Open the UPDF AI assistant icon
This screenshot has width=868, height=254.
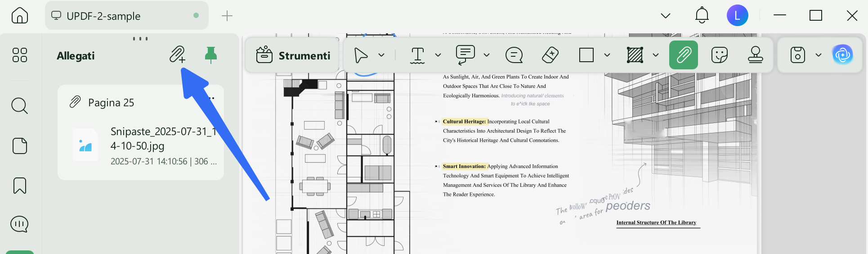(842, 55)
